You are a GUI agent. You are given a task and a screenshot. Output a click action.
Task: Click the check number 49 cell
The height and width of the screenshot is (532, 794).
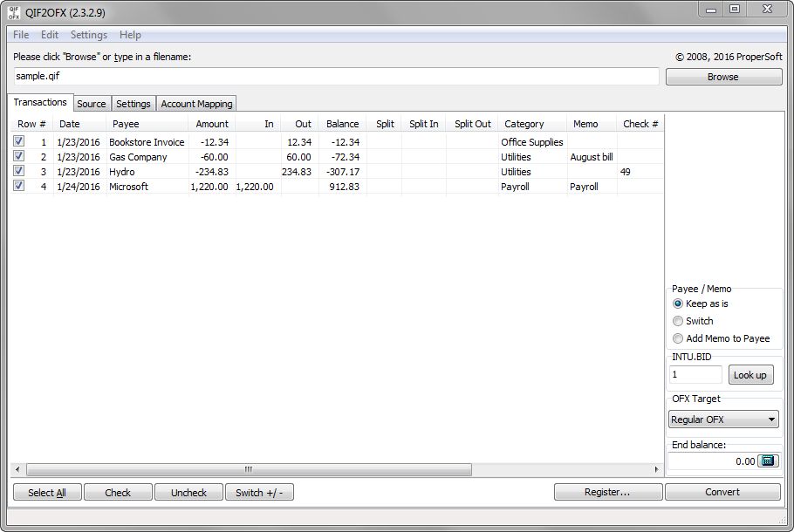640,172
